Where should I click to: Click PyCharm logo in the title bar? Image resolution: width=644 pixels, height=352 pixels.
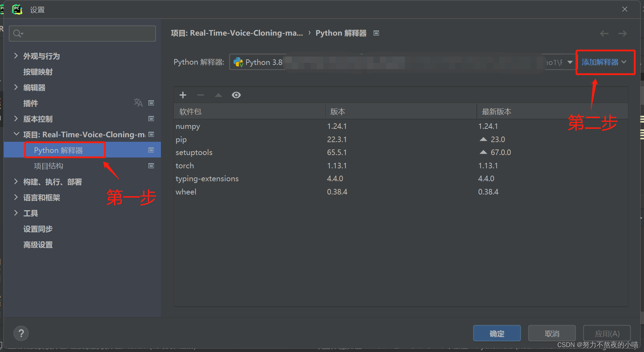click(x=17, y=9)
